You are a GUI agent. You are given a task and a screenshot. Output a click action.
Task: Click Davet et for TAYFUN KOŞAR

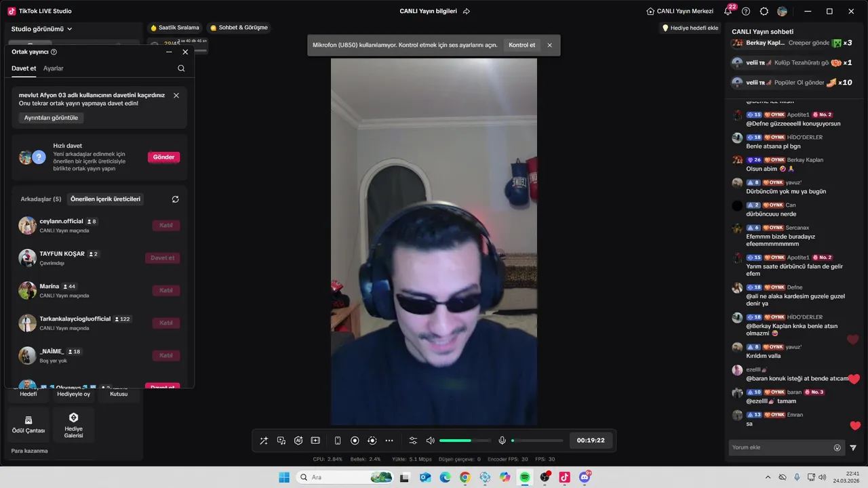point(163,258)
